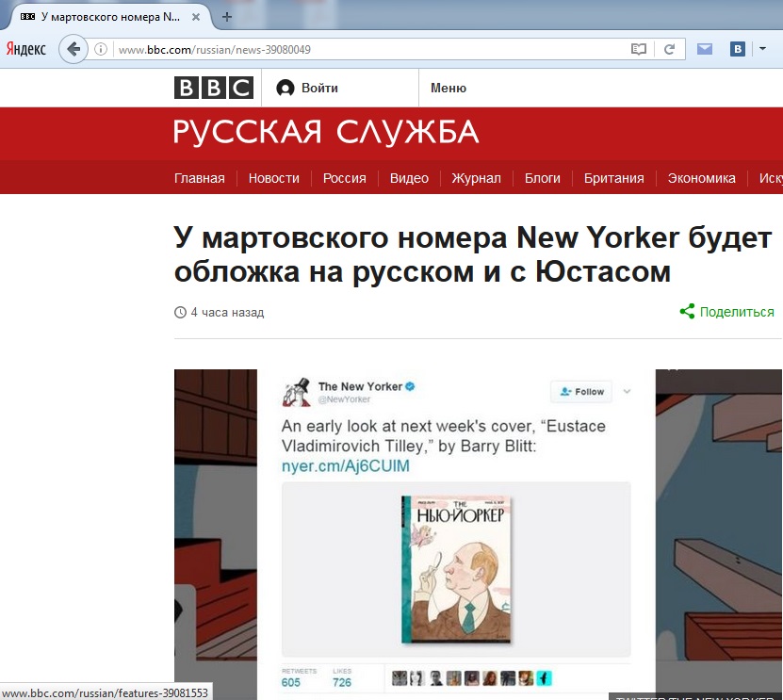Open the Россия navigation section
This screenshot has height=700, width=783.
tap(345, 178)
